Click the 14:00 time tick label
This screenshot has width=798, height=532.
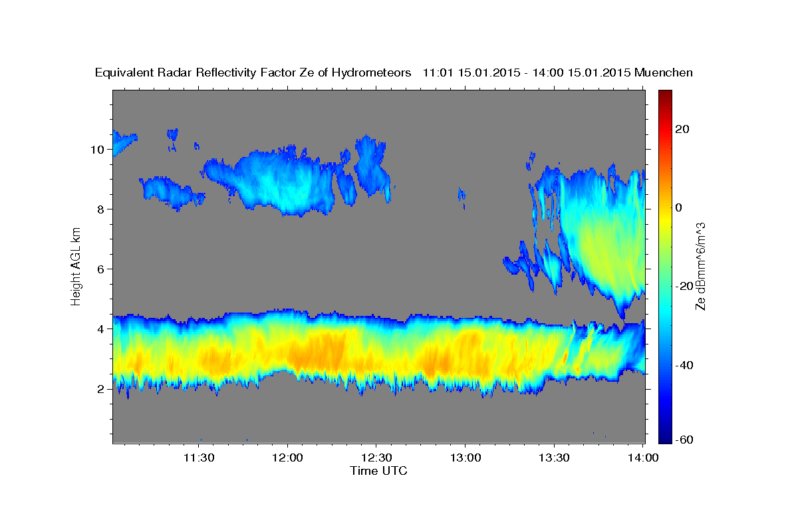[642, 458]
